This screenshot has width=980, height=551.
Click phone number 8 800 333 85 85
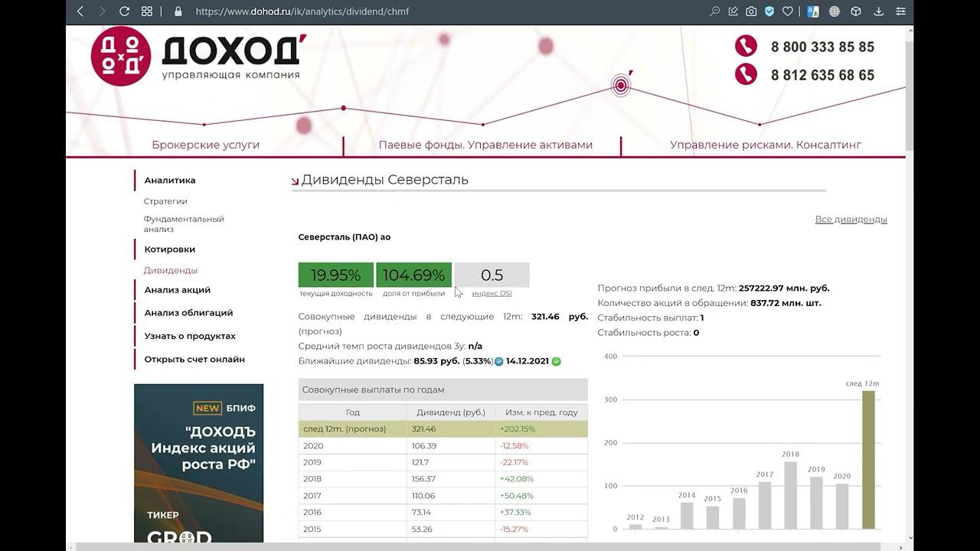point(822,47)
